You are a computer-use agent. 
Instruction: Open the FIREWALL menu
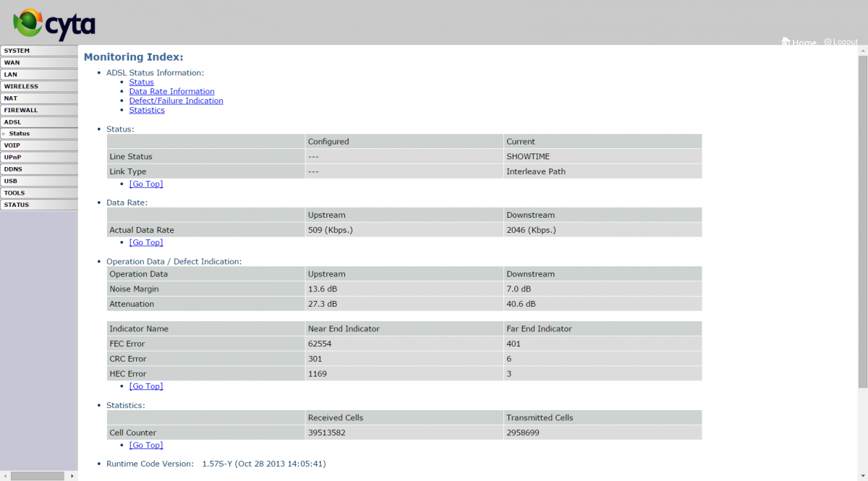click(x=39, y=110)
